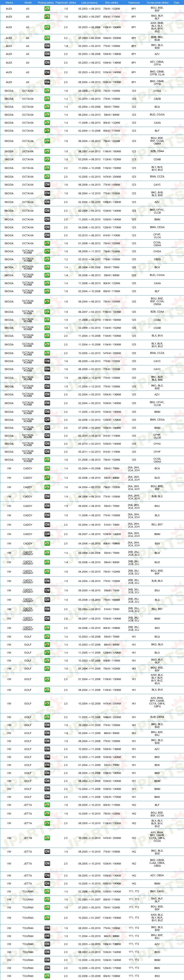Image resolution: width=184 pixels, height=980 pixels.
Task: Click petrol icon in Touran BSX row
Action: pos(47,976)
